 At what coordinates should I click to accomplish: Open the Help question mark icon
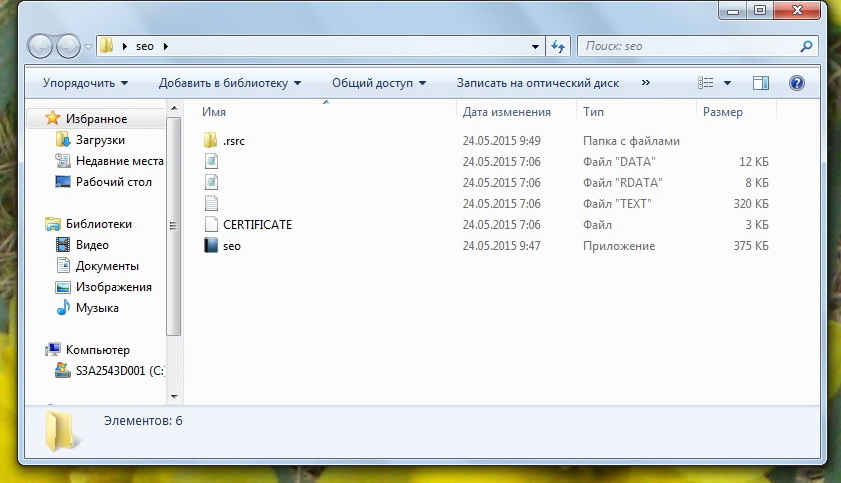point(797,83)
